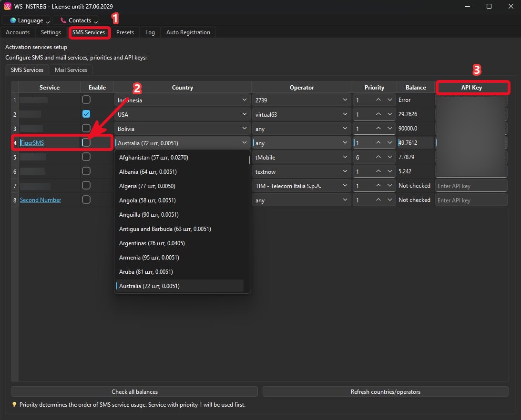This screenshot has height=420, width=521.
Task: Open the Auto Registration tab
Action: coord(188,32)
